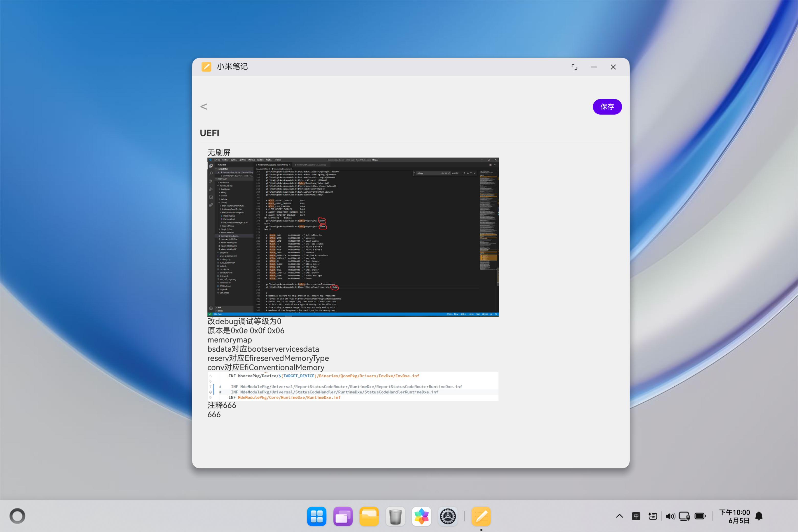Open the colorful gallery app in dock
This screenshot has height=532, width=798.
click(422, 516)
